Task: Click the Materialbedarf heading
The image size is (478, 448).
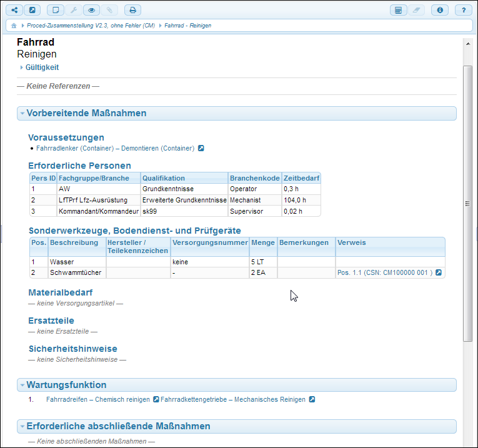Action: pos(61,292)
